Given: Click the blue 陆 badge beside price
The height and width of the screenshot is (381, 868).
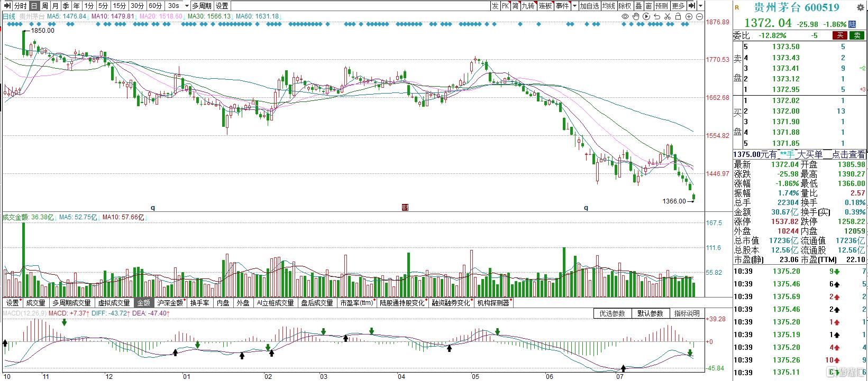Looking at the screenshot, I should [852, 24].
